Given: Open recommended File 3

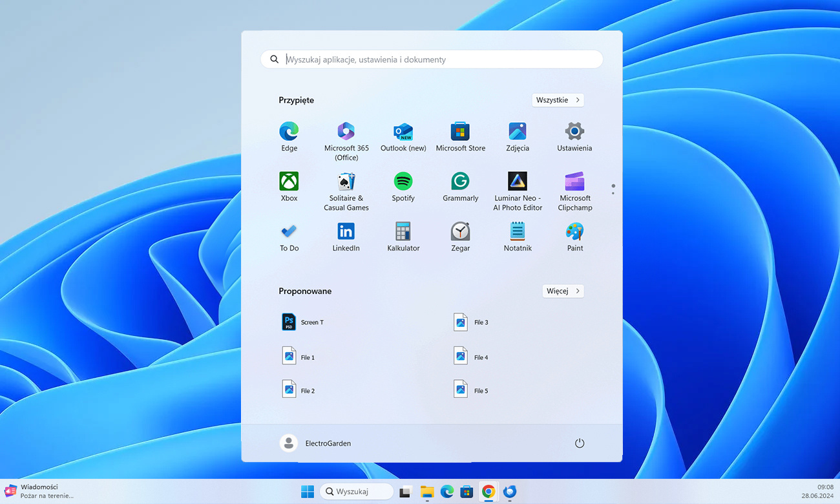Looking at the screenshot, I should [x=472, y=322].
